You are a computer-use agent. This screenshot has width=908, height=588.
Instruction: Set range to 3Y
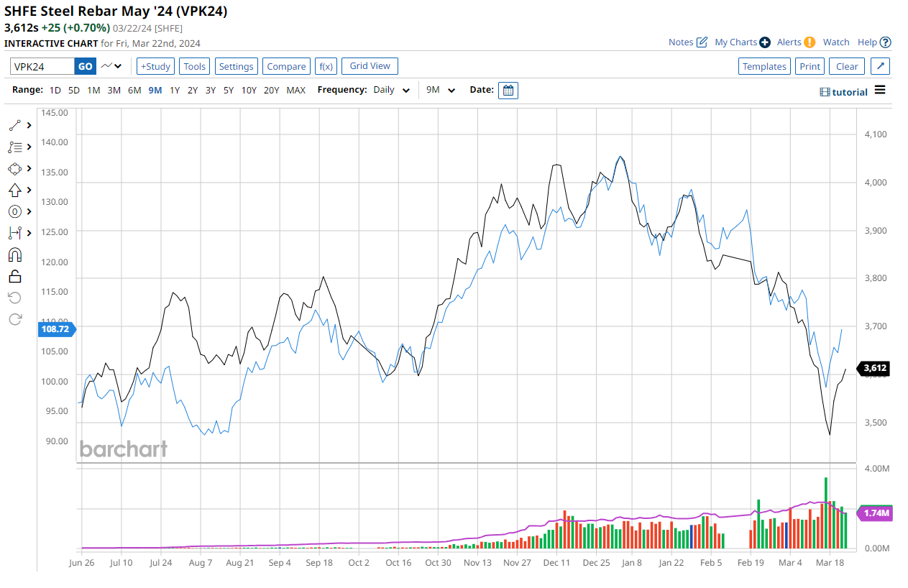point(211,90)
